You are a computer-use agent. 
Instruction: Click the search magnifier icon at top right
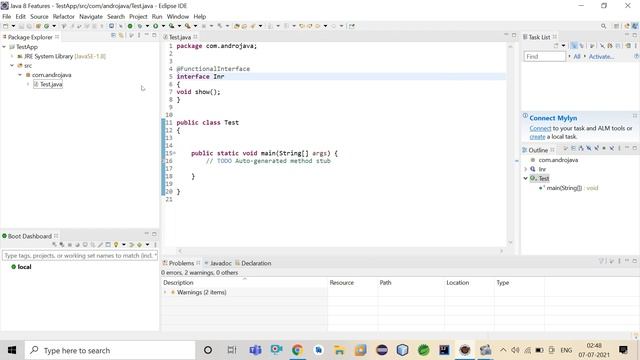coord(603,26)
